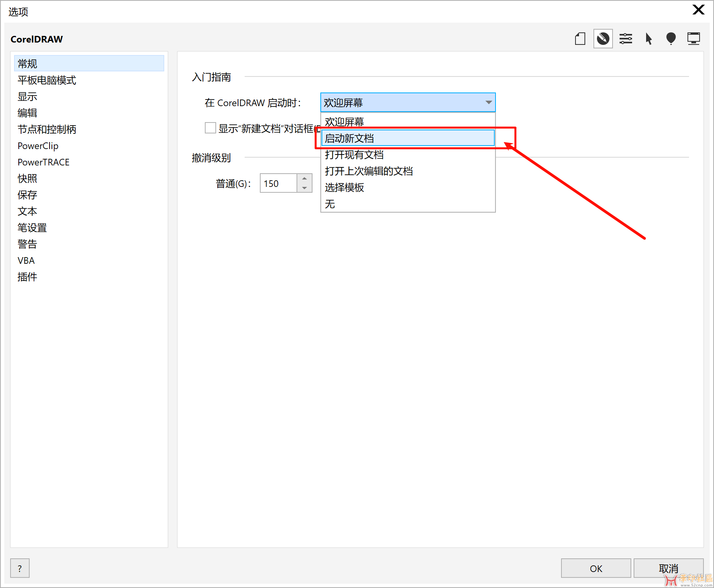Select 笔设置 in the category list

(89, 227)
